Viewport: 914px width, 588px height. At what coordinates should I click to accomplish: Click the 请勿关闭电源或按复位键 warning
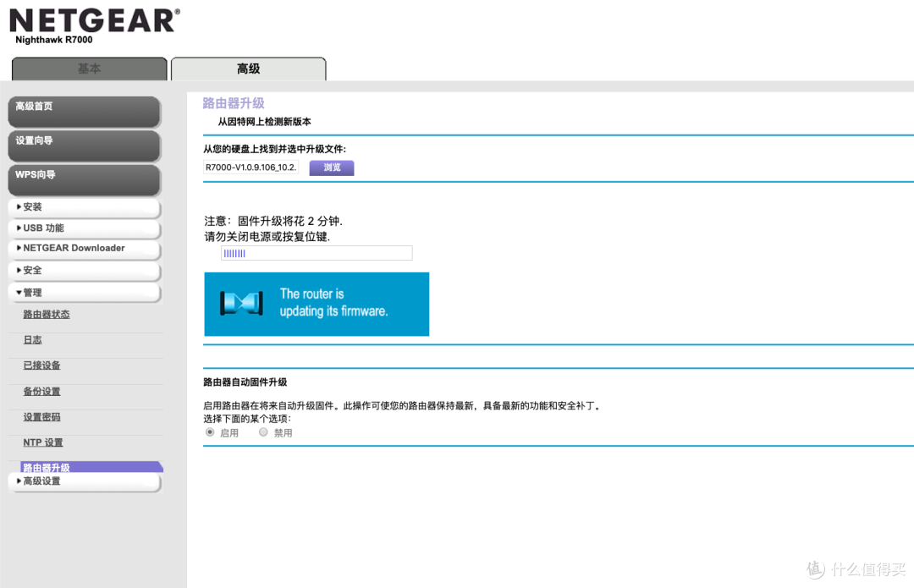click(267, 237)
